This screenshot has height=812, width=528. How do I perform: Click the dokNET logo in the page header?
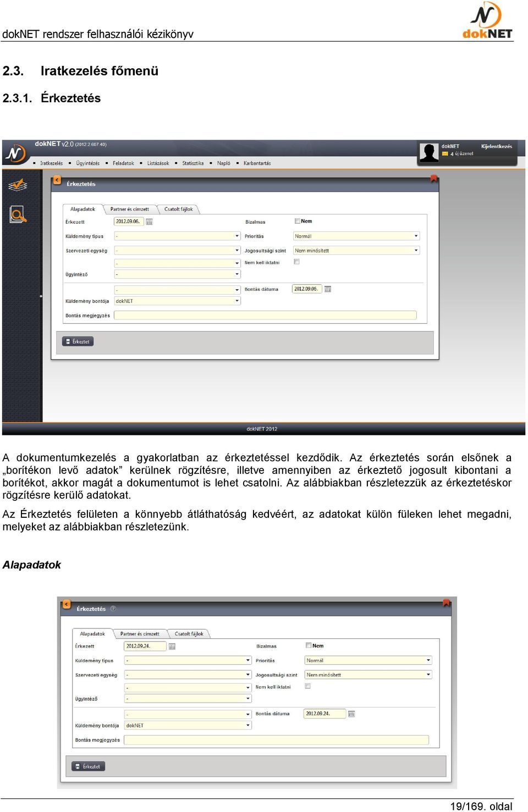pos(487,20)
